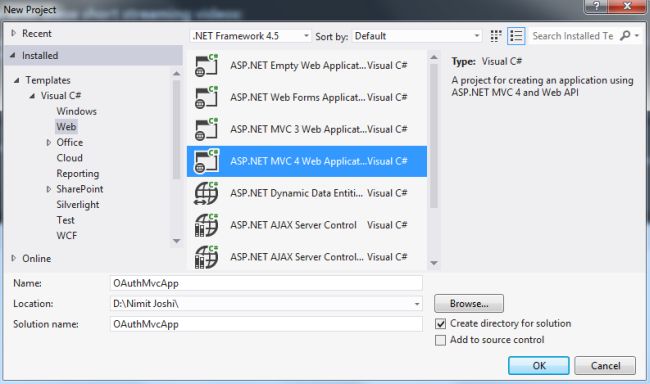Open the .NET Framework 4.5 version dropdown
The image size is (650, 384).
[251, 36]
